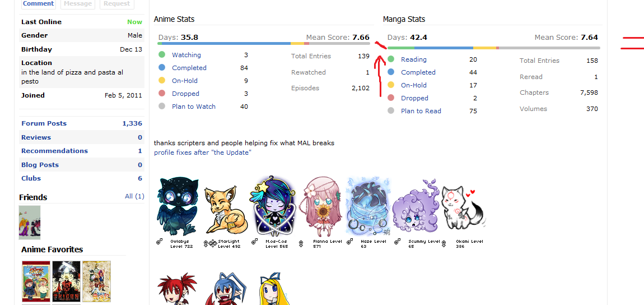This screenshot has width=644, height=305.
Task: Open the Trigun favorite anime thumbnail
Action: [66, 281]
